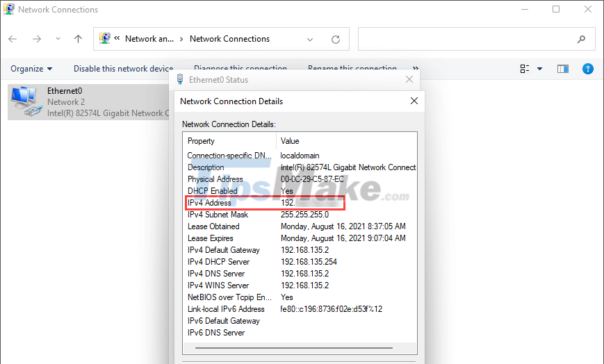The image size is (604, 364).
Task: Show more toolbar commands chevron
Action: [415, 68]
